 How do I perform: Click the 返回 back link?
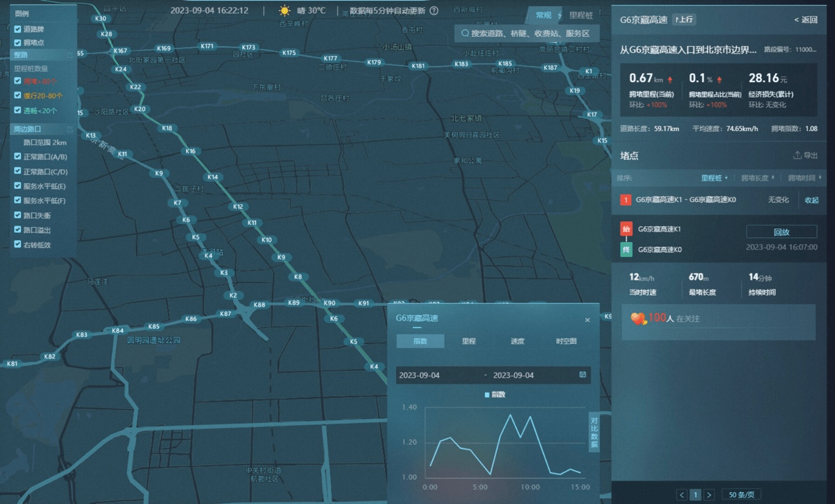tap(806, 20)
